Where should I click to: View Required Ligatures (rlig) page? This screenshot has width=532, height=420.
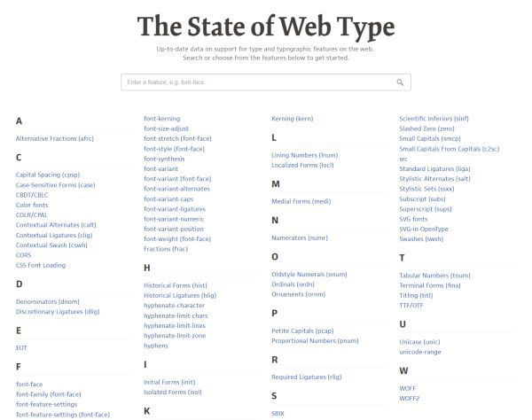tap(307, 377)
